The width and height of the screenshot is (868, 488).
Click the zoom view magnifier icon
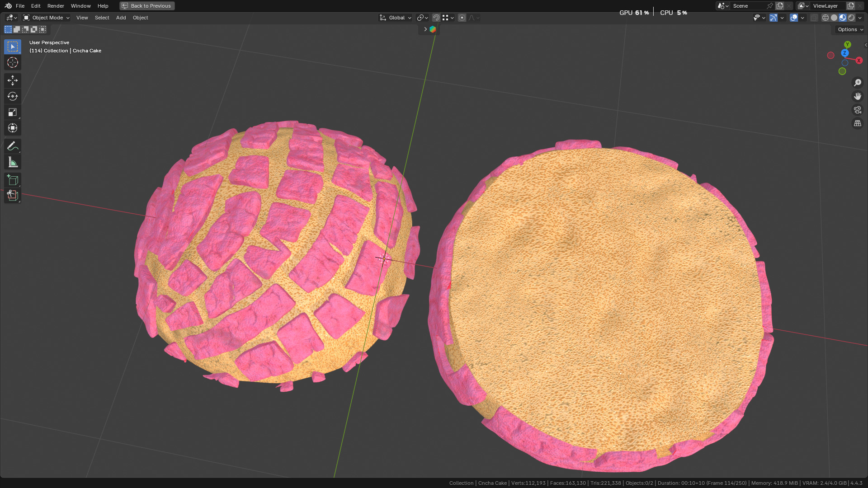(x=858, y=83)
